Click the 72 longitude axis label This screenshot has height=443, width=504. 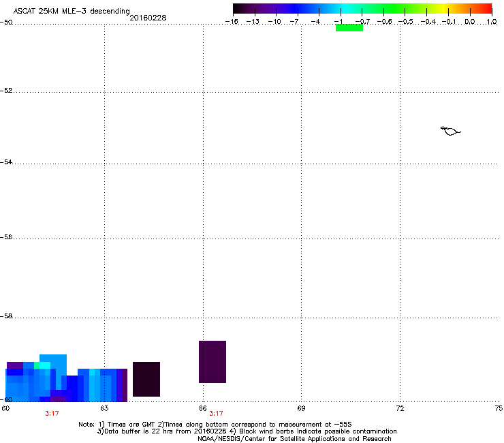click(400, 408)
